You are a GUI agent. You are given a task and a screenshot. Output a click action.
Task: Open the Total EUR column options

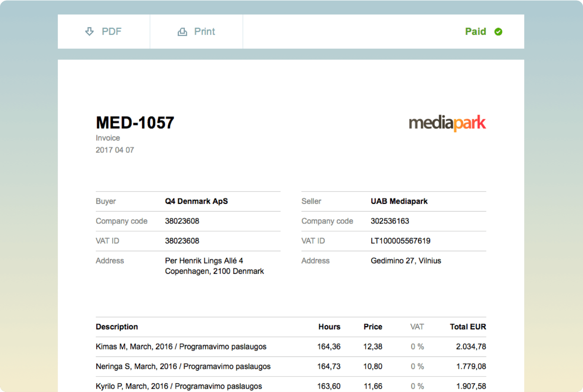click(x=467, y=327)
